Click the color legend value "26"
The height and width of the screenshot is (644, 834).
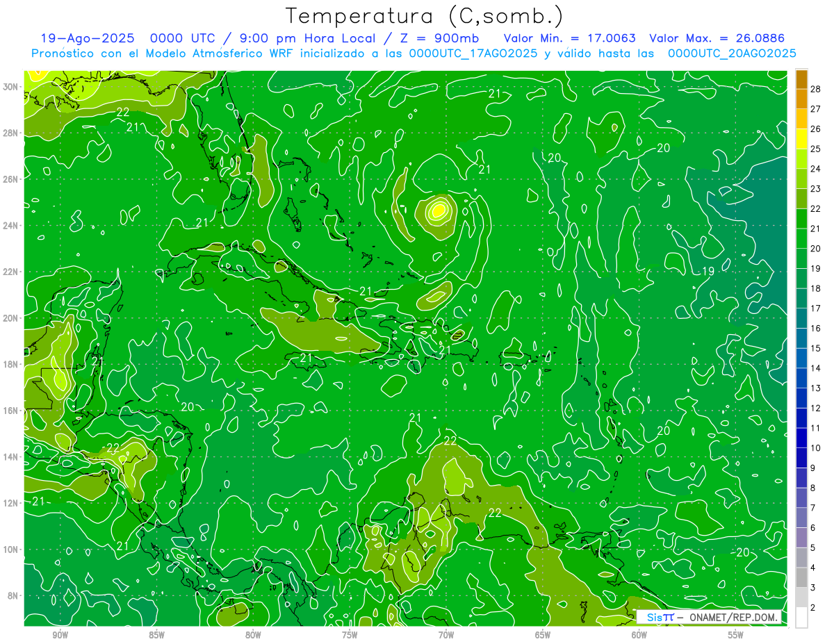coord(816,129)
